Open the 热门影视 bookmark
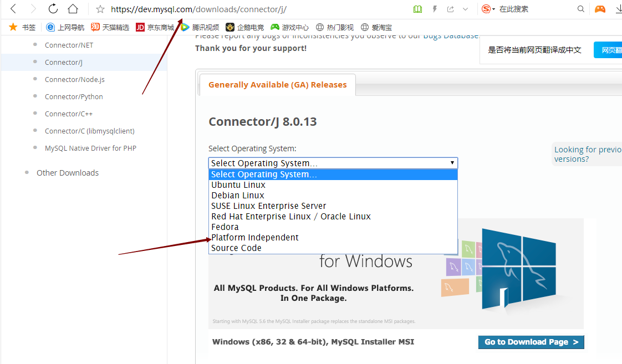 [335, 27]
